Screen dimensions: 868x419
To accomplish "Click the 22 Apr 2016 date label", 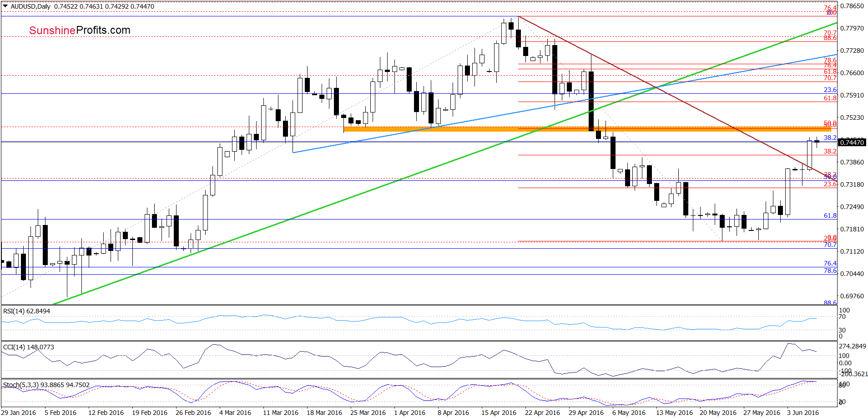I will pos(543,413).
